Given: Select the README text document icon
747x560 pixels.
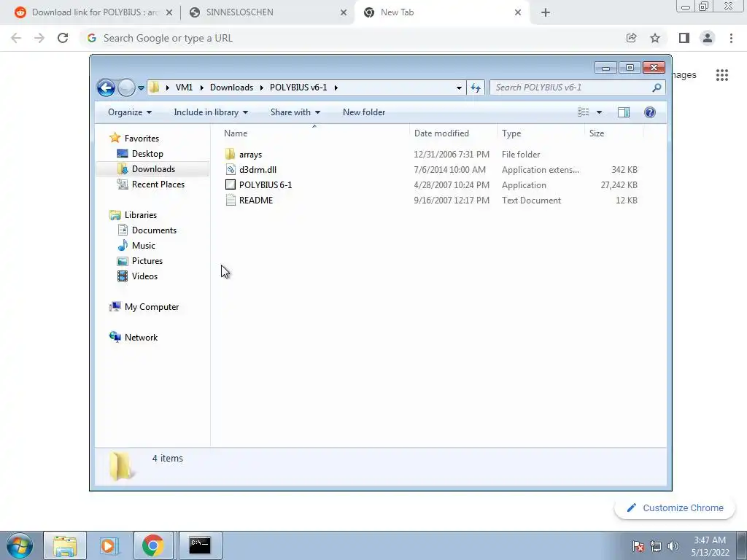Looking at the screenshot, I should (231, 201).
